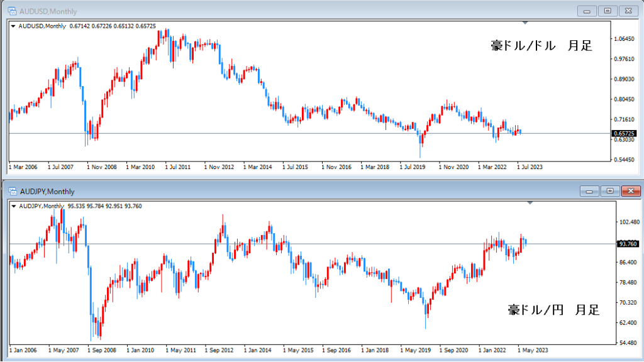Click the 1 Sep 2012 date on AUDJPY axis

(x=220, y=349)
